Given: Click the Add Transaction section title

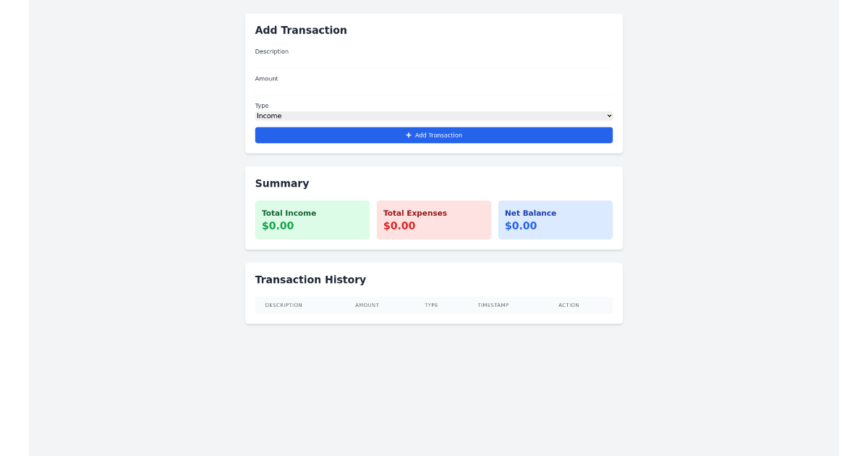Looking at the screenshot, I should [301, 30].
